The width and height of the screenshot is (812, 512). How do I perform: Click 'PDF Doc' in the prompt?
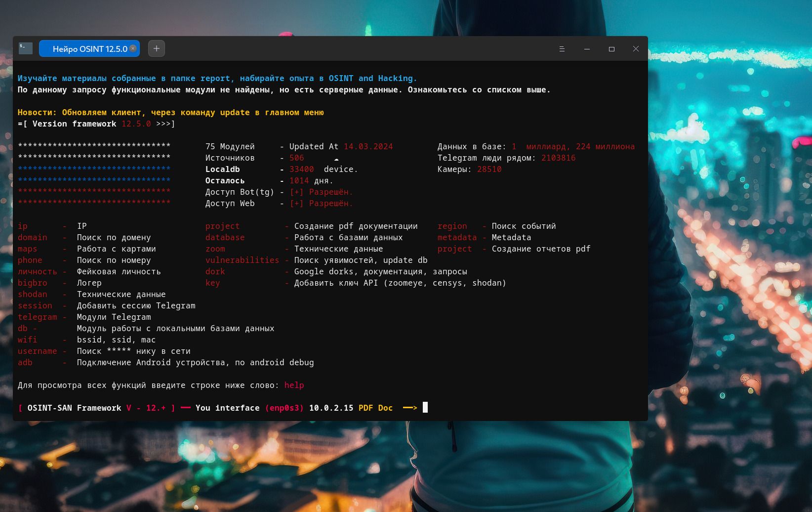376,408
